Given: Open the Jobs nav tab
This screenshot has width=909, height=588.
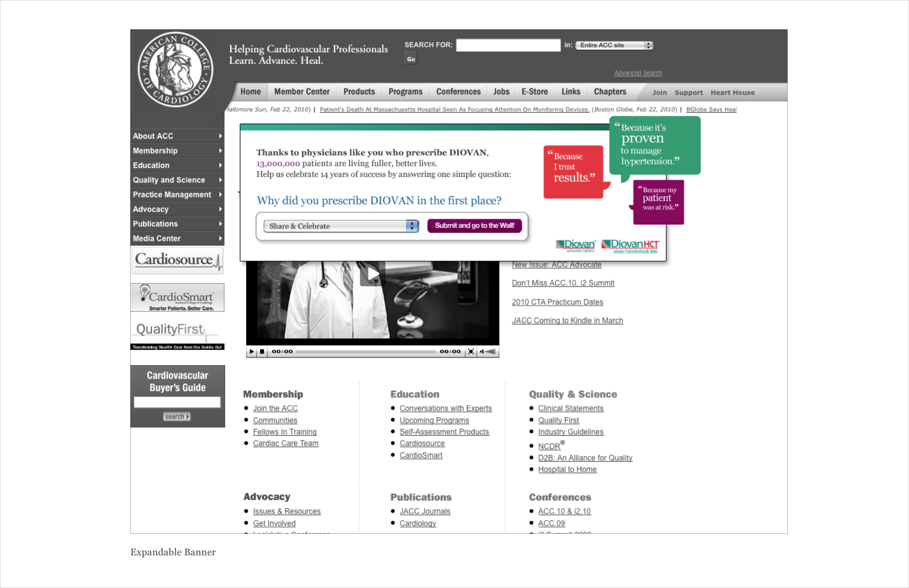Looking at the screenshot, I should click(501, 92).
